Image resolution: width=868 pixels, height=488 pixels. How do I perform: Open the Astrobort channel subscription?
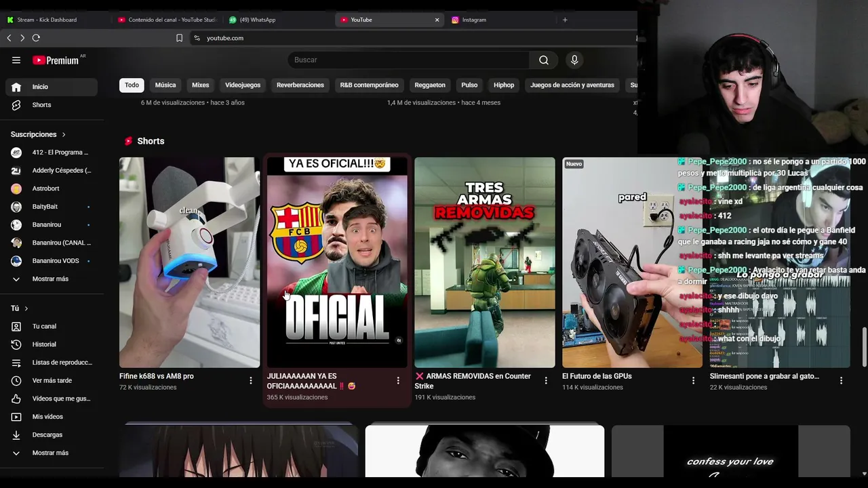52,188
